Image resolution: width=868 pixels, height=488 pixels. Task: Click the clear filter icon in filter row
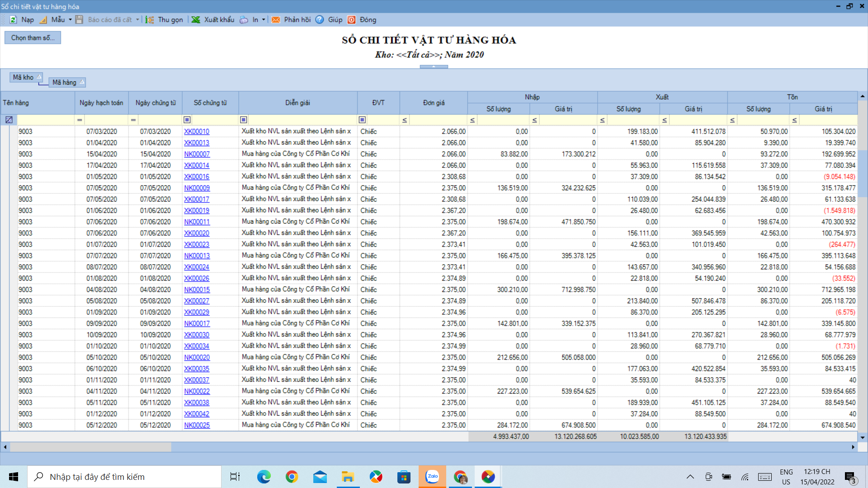(9, 120)
